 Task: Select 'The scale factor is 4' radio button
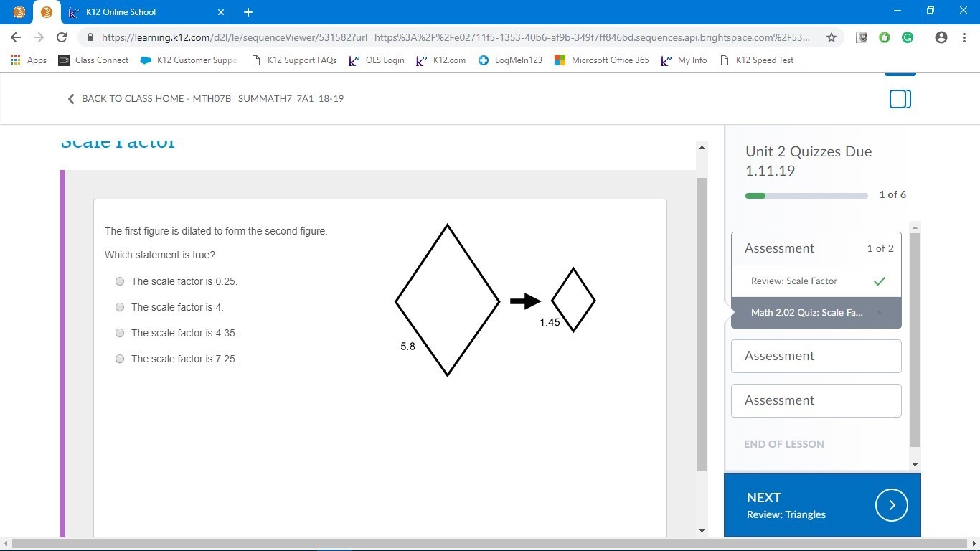120,307
